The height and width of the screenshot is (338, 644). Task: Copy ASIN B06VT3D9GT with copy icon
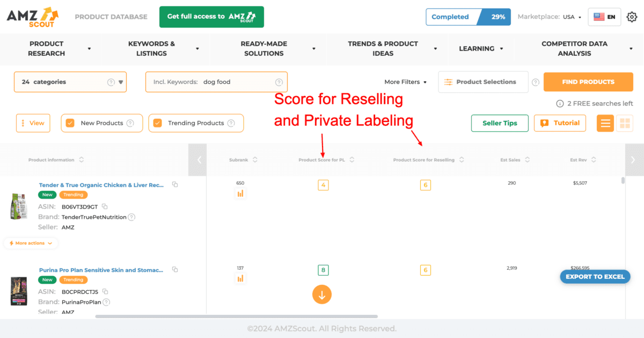(x=105, y=206)
